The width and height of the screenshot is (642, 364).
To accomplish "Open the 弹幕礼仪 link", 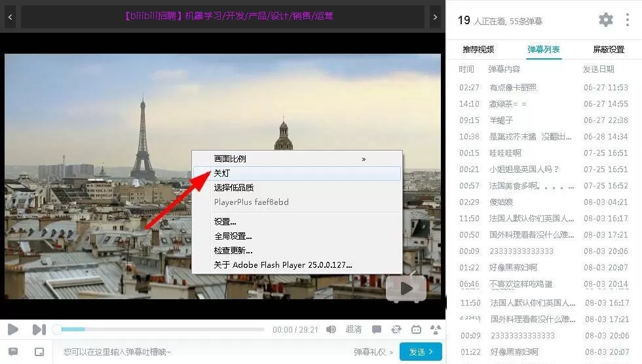I will (373, 352).
